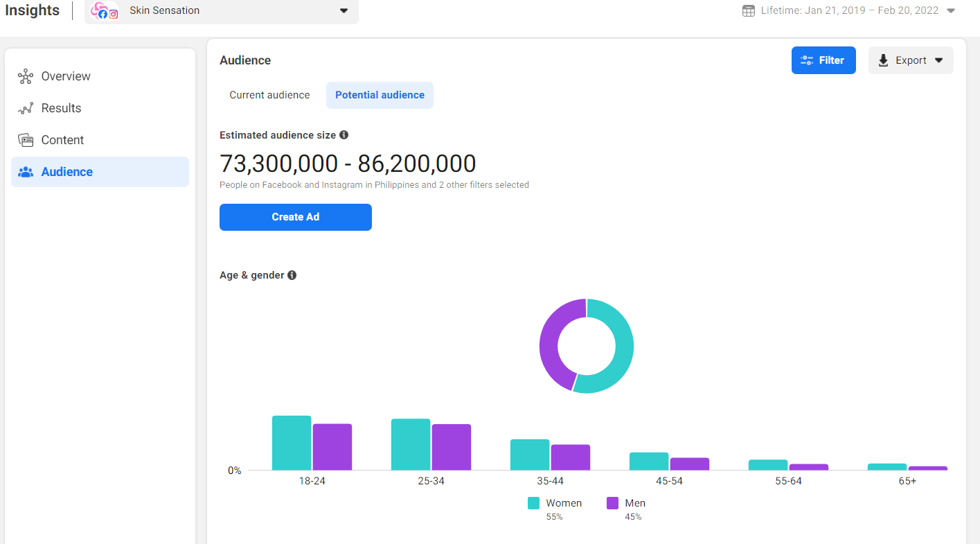The image size is (980, 544).
Task: Click info icon next to Age & gender
Action: [x=292, y=275]
